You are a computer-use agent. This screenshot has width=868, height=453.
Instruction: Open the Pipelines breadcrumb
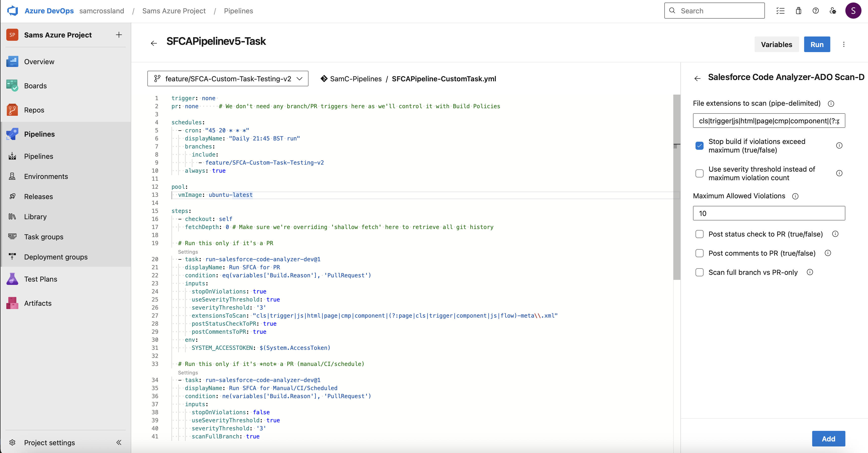coord(239,11)
